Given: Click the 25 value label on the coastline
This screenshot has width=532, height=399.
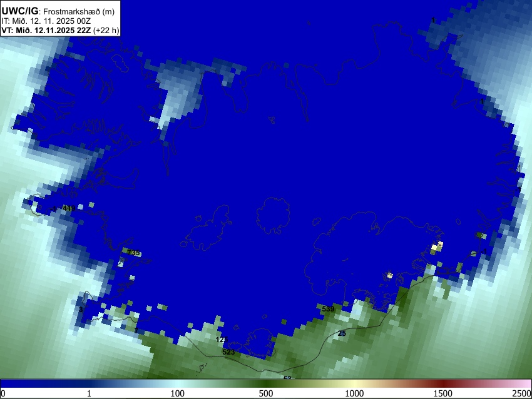Looking at the screenshot, I should point(342,333).
